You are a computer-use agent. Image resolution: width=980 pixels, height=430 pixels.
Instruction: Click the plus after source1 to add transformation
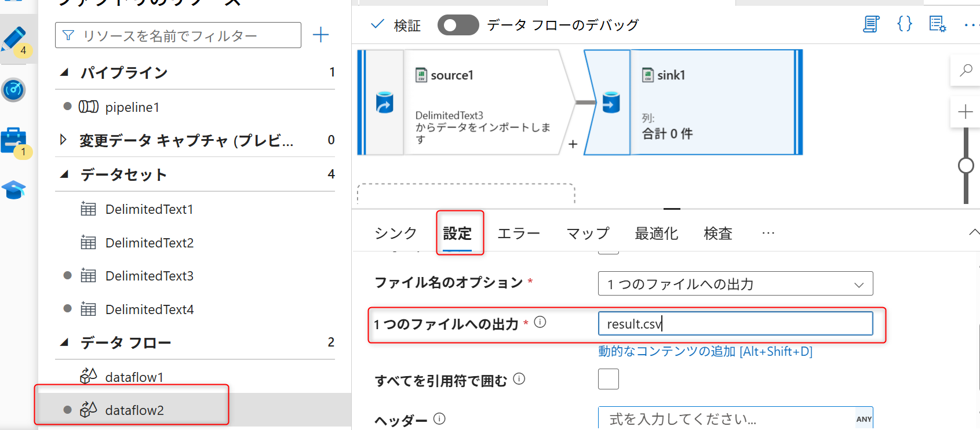573,144
